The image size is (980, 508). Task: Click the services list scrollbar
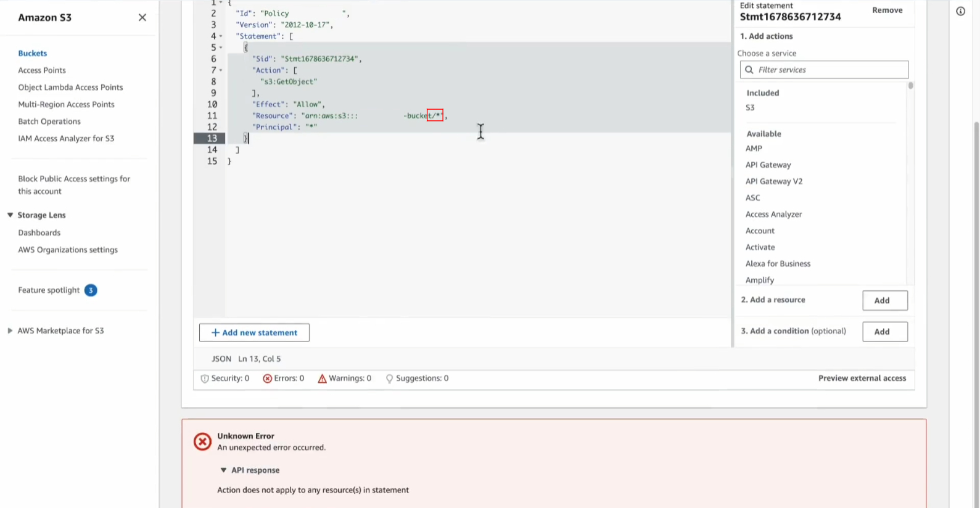point(910,86)
